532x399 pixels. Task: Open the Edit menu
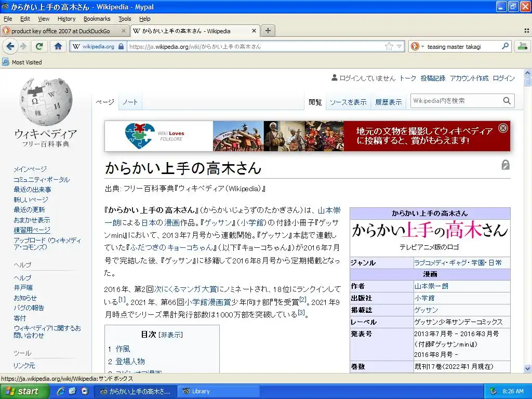[25, 19]
